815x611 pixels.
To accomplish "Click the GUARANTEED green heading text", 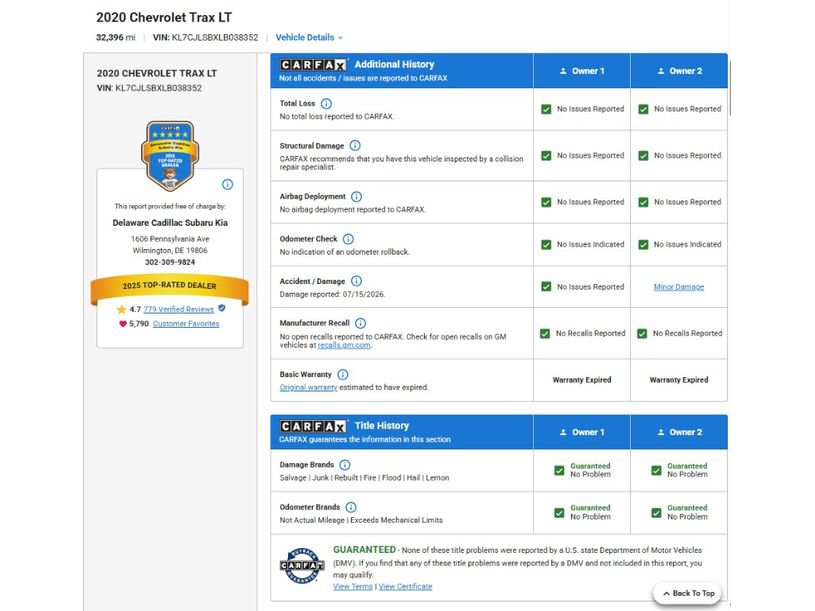I will click(364, 550).
